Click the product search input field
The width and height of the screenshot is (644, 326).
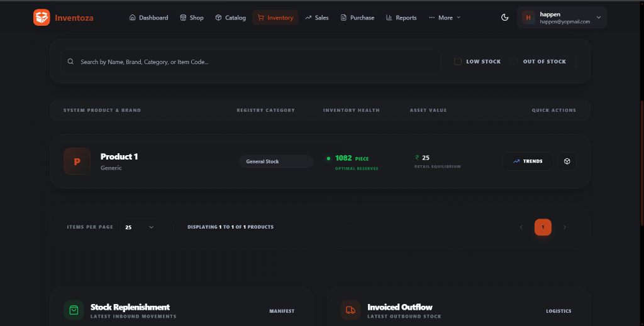tap(250, 62)
